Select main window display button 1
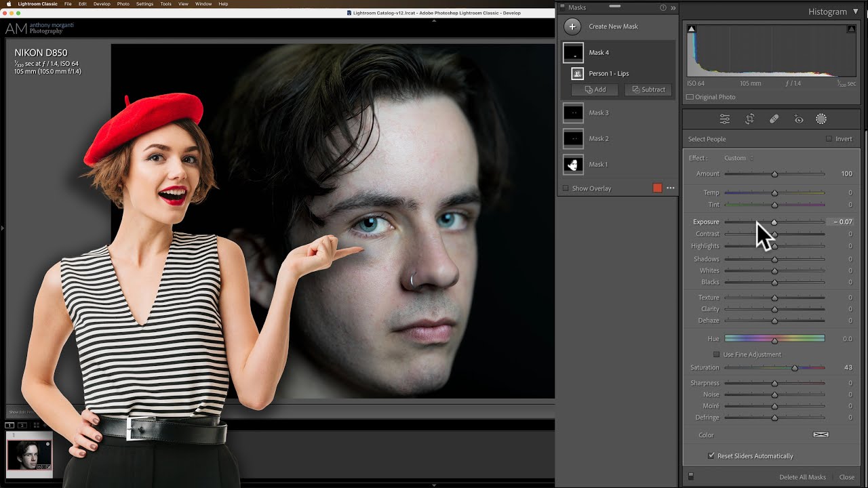 9,425
